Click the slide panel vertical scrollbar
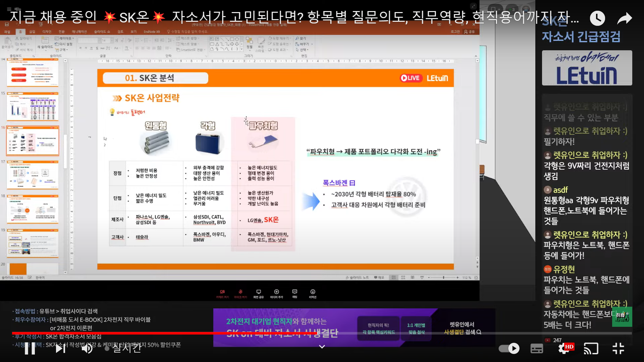644x362 pixels. pos(65,167)
